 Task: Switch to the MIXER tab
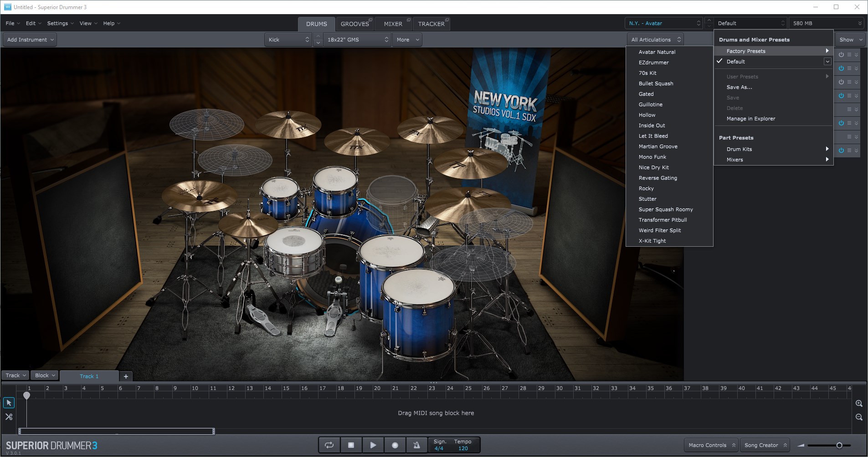click(x=393, y=24)
